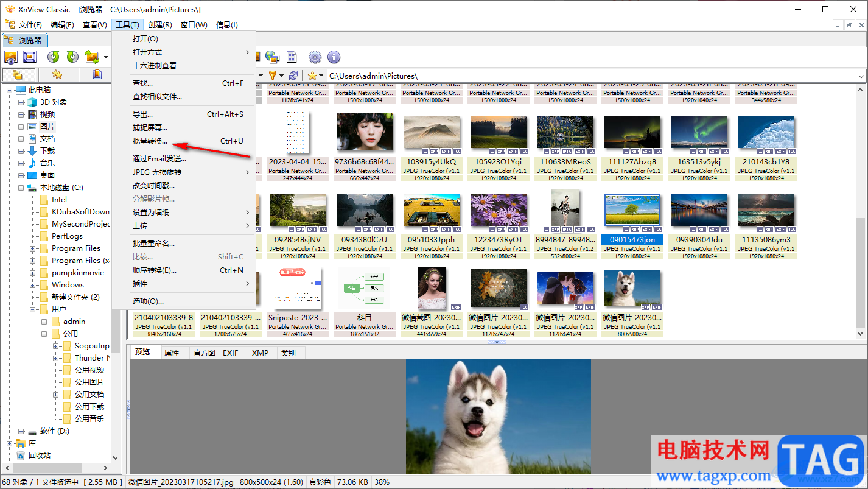Open the 文件(F) menu

(30, 25)
